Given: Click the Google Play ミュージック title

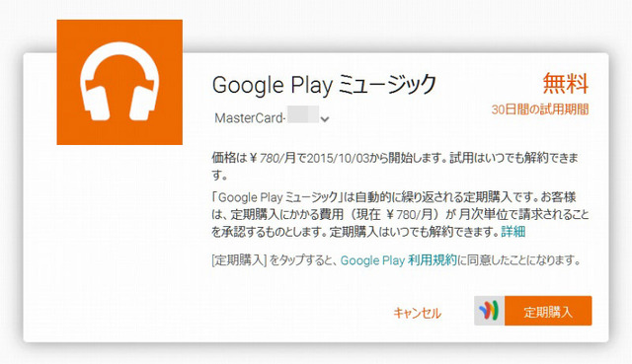Looking at the screenshot, I should click(x=324, y=85).
